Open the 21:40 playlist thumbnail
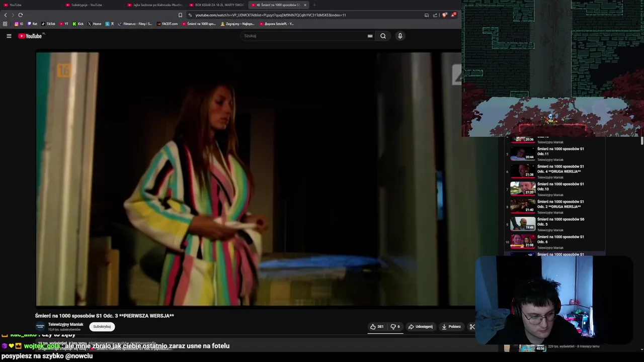Screen dimensions: 644x362 coord(523,206)
